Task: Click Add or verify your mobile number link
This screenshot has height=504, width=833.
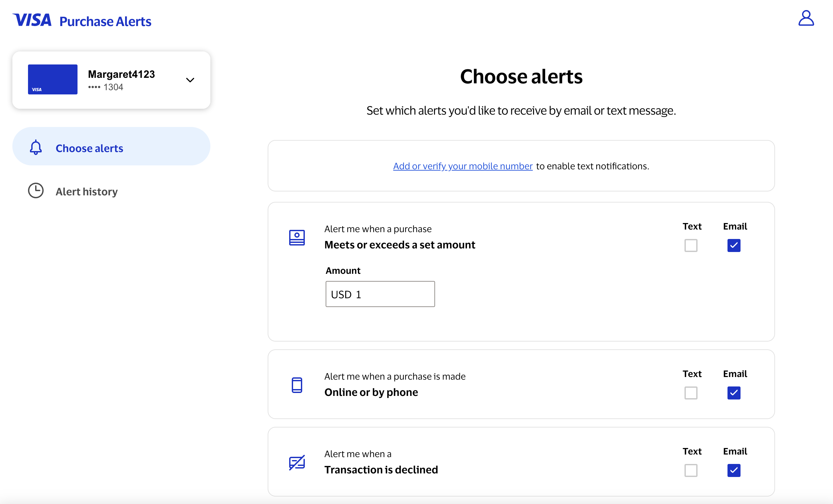Action: click(x=462, y=166)
